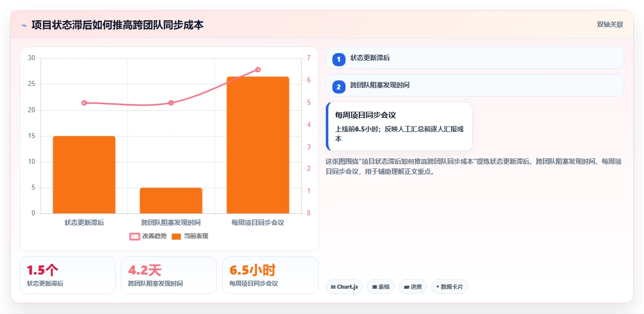Viewport: 644px width, 314px height.
Task: Click the 6.5小时 stat card
Action: (270, 275)
